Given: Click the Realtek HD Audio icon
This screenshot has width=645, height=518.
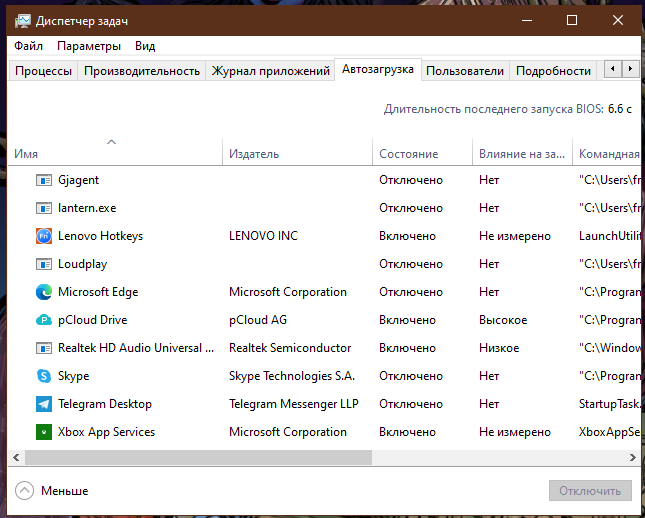Looking at the screenshot, I should (x=44, y=348).
